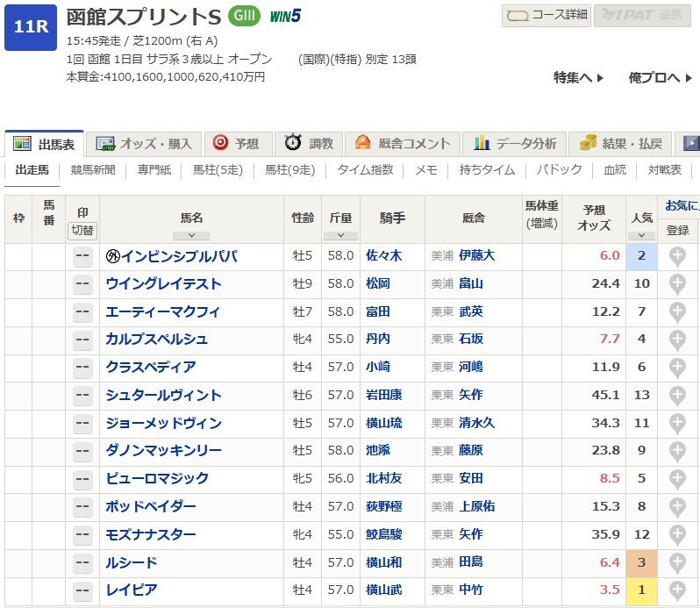Open the 特集へ arrow link
Viewport: 700px width, 608px height.
click(x=579, y=78)
